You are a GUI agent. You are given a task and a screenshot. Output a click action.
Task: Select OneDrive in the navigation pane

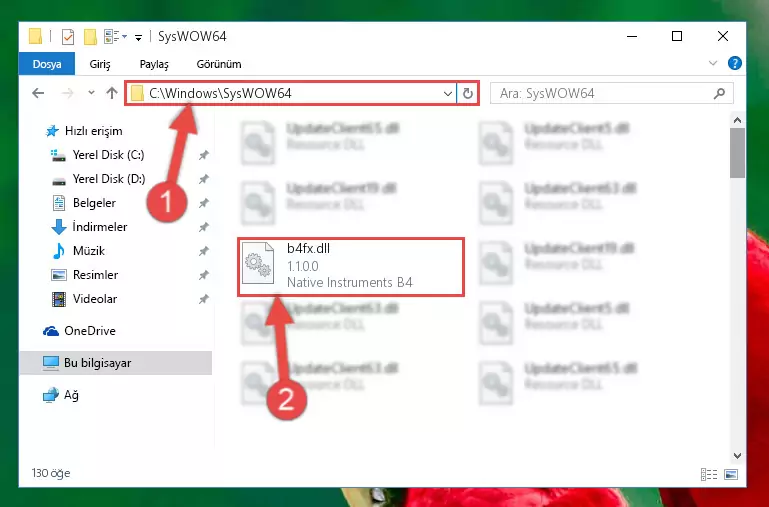pyautogui.click(x=90, y=331)
